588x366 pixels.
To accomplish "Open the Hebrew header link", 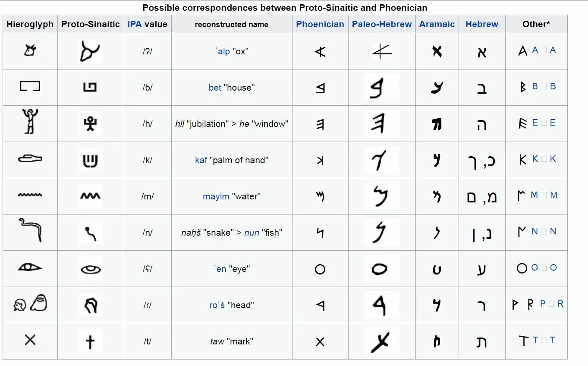I will coord(482,24).
